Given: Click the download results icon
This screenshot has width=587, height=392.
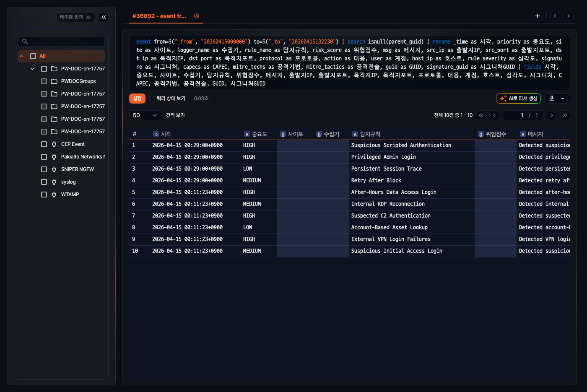Looking at the screenshot, I should 552,99.
